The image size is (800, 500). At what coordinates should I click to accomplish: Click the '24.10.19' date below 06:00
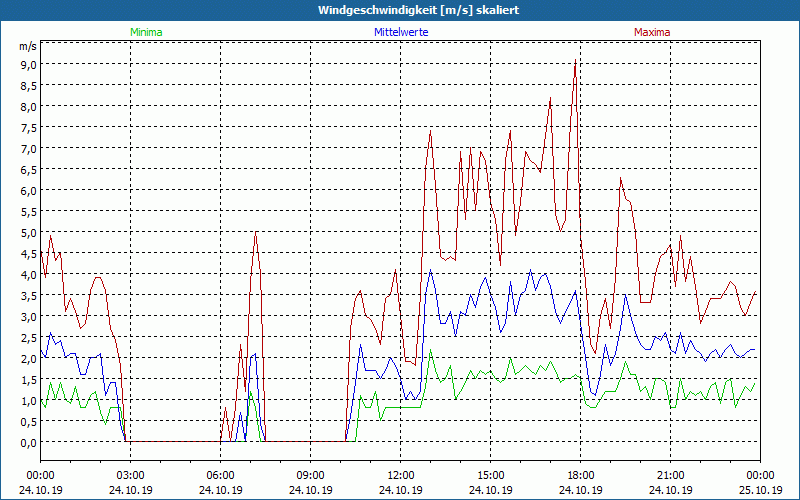click(x=220, y=490)
